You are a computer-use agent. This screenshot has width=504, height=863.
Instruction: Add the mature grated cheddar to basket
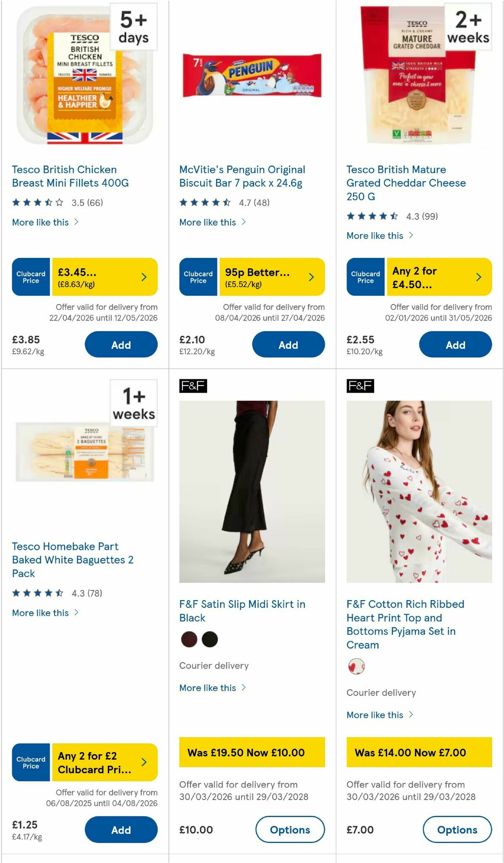[x=456, y=344]
